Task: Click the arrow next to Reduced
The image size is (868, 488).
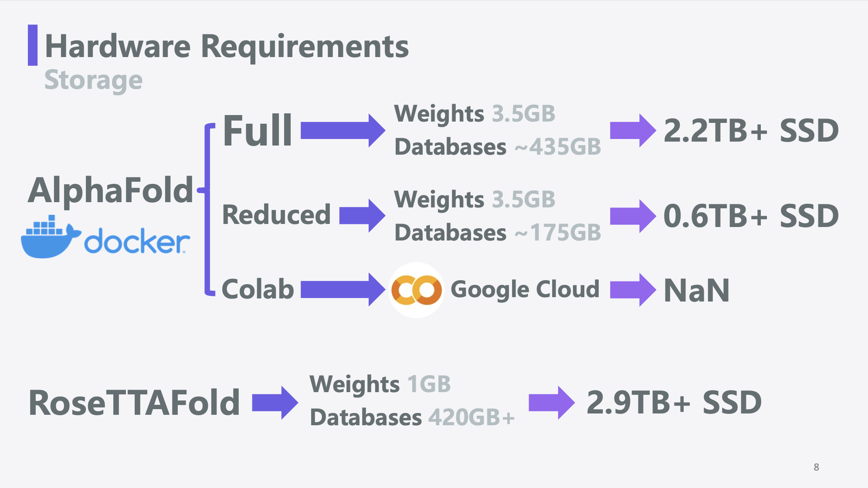Action: [x=362, y=216]
